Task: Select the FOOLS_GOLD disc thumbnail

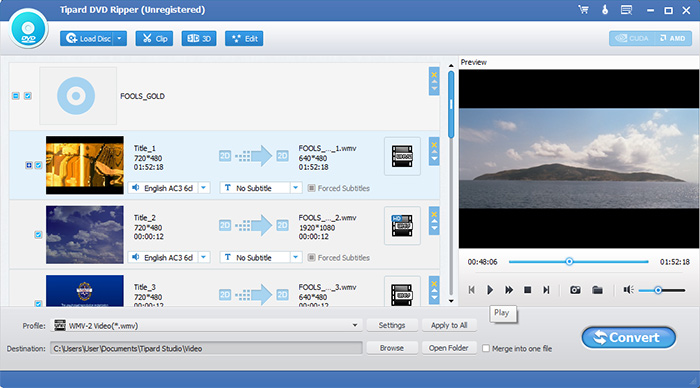Action: coord(78,96)
